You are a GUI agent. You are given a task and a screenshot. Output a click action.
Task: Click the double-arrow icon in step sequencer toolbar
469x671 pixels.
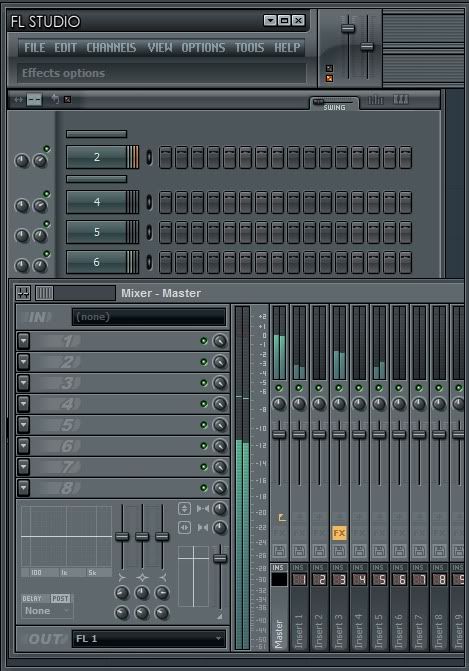click(18, 100)
